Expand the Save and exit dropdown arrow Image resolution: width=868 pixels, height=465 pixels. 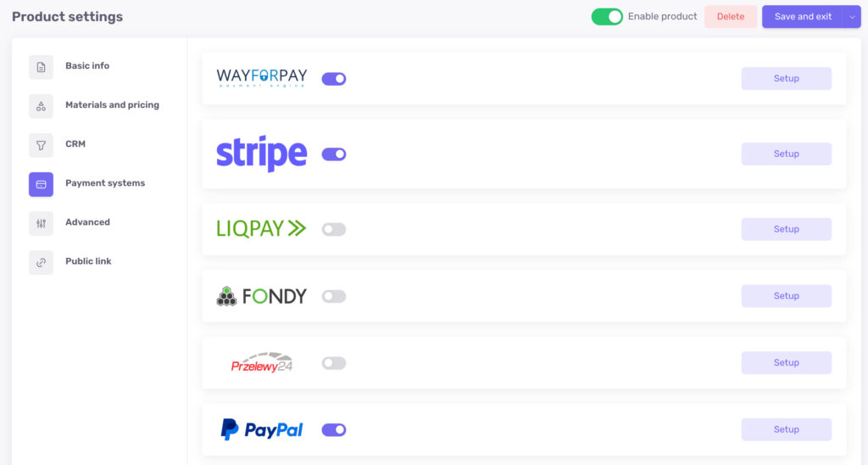click(853, 17)
